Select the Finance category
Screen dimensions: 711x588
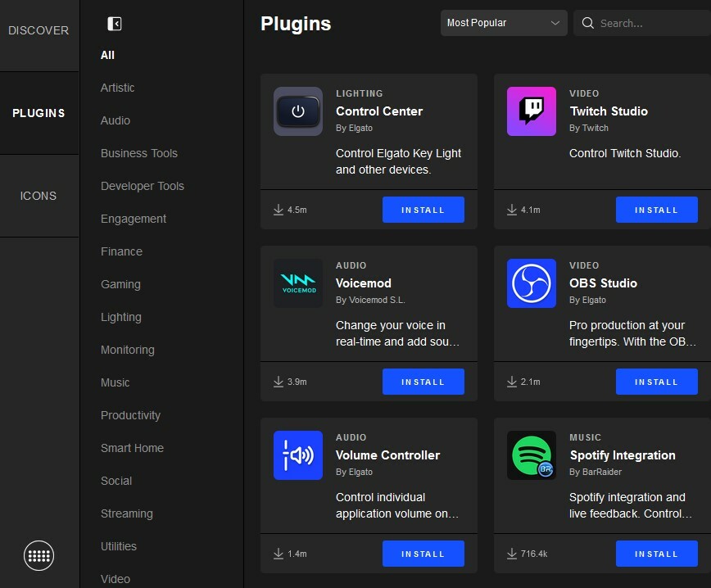121,251
